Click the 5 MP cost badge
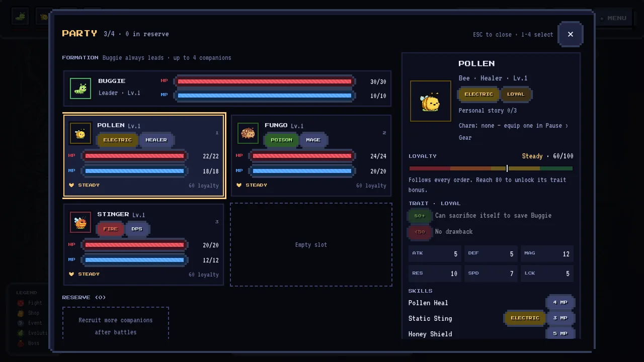The height and width of the screenshot is (362, 644). coord(560,333)
